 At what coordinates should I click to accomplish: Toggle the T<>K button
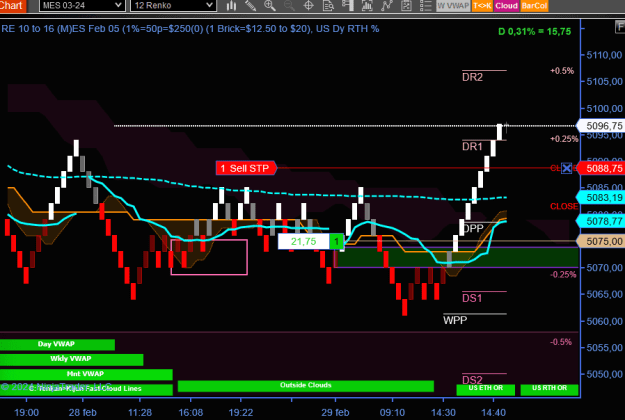tap(482, 6)
